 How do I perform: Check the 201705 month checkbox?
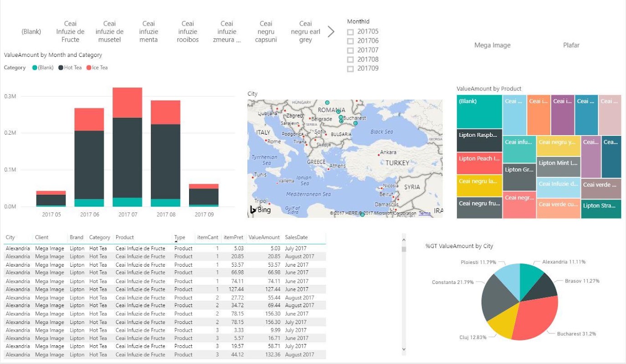(x=350, y=32)
